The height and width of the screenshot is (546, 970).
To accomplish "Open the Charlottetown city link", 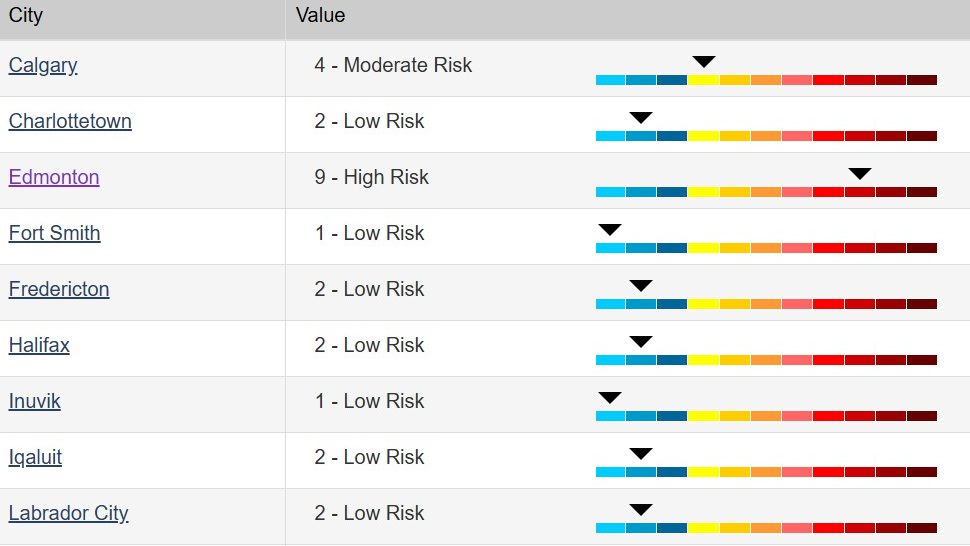I will (x=70, y=122).
